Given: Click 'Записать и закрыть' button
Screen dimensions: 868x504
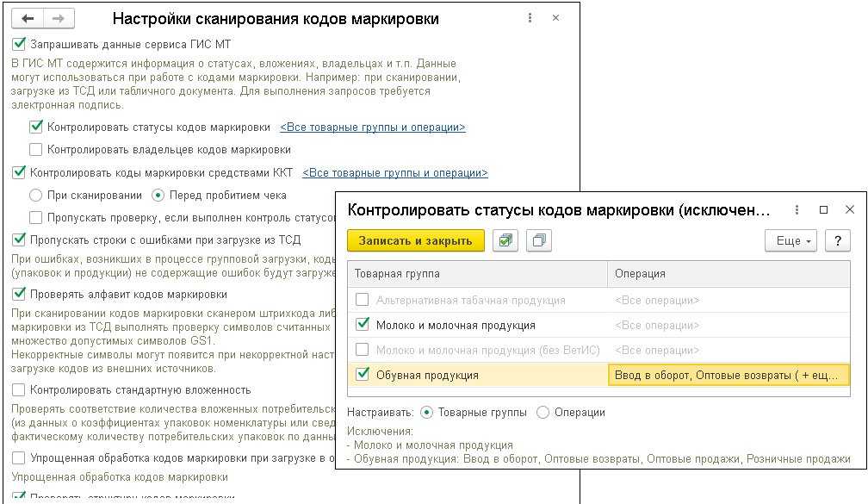Looking at the screenshot, I should coord(415,241).
